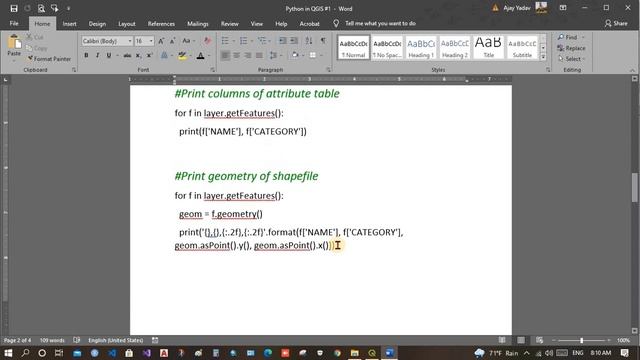Apply subscript formatting
This screenshot has height=360, width=640.
pyautogui.click(x=138, y=55)
